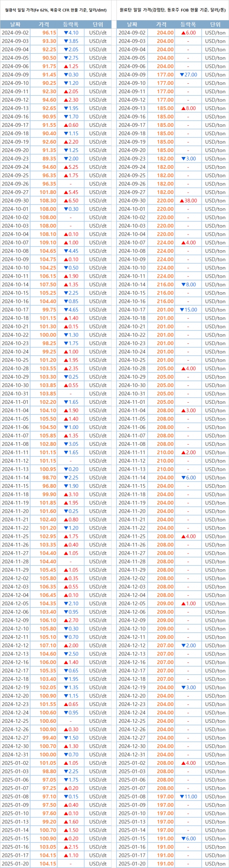Image resolution: width=229 pixels, height=868 pixels.
Task: Click the 원료탄 일일 가격 table title
Action: pos(173,10)
